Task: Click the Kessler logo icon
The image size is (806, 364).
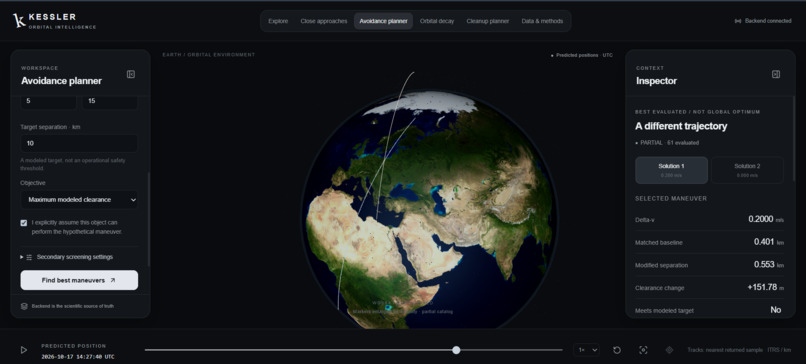Action: coord(19,21)
